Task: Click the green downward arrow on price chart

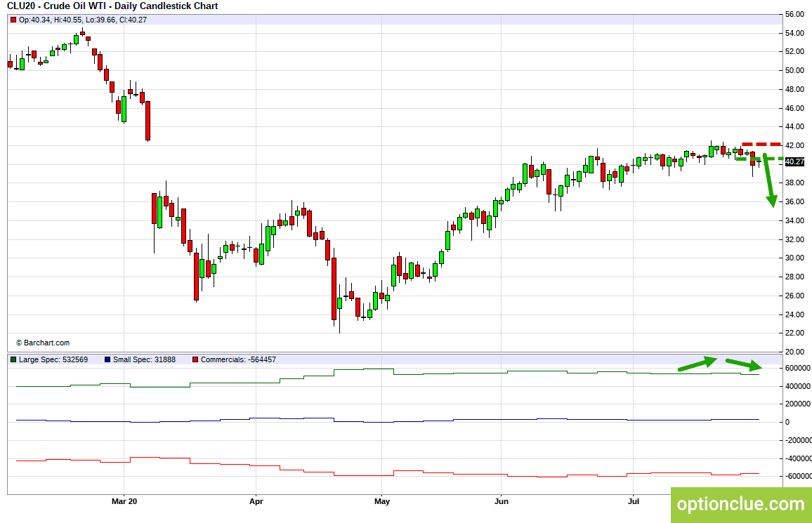Action: tap(769, 180)
